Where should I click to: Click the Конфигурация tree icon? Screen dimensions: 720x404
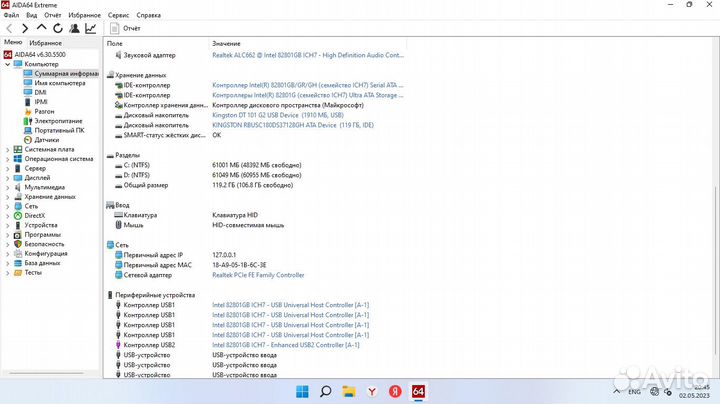[x=17, y=253]
